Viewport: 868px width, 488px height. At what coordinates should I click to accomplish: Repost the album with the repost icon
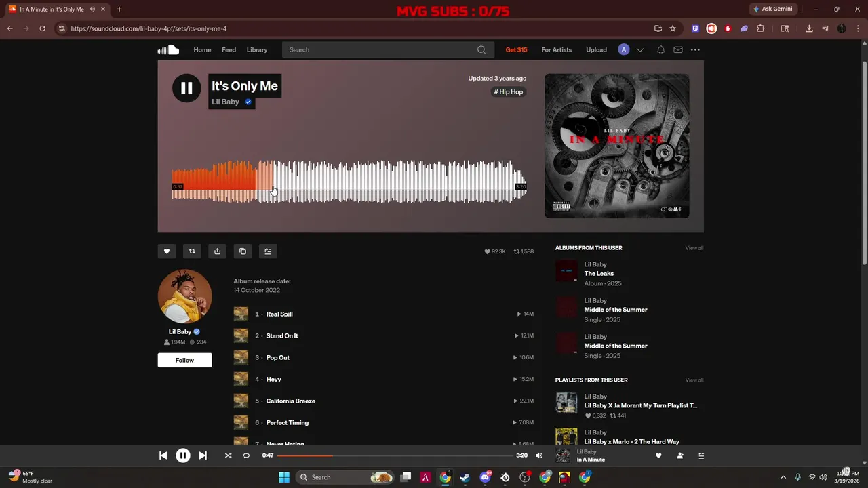pos(192,251)
